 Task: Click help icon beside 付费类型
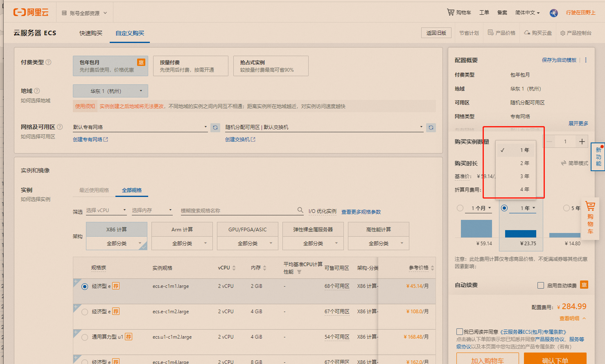(x=48, y=62)
